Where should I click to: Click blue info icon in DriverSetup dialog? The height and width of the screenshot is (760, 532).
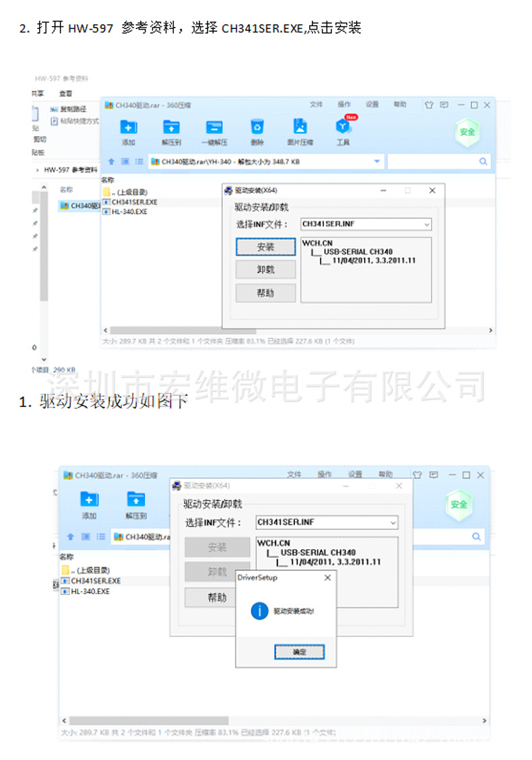coord(260,610)
